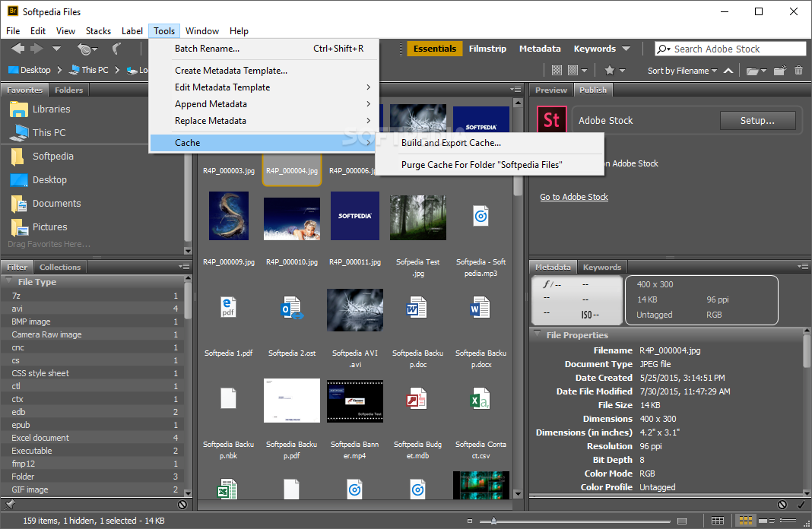The height and width of the screenshot is (529, 812).
Task: Toggle ascending sort order arrow
Action: [728, 71]
